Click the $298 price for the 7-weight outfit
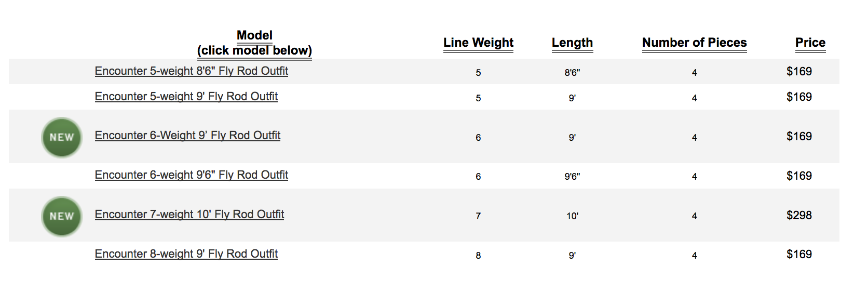This screenshot has width=868, height=293. 799,215
